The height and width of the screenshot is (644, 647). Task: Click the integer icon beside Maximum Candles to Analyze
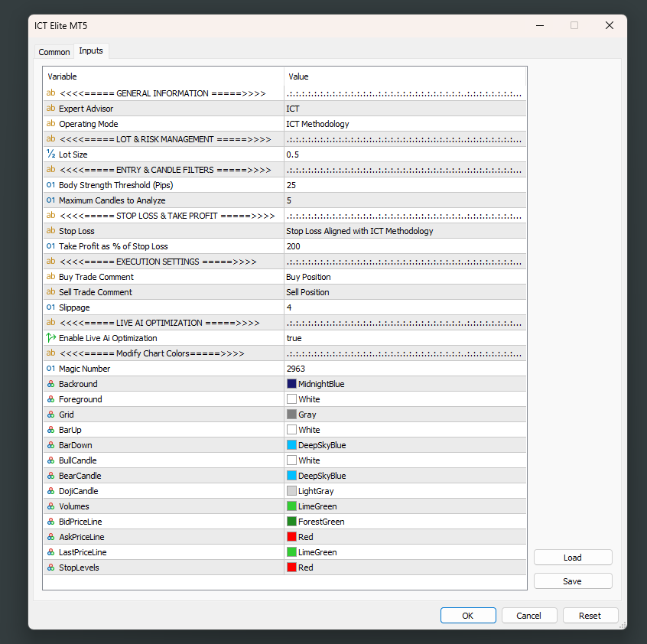click(x=50, y=200)
